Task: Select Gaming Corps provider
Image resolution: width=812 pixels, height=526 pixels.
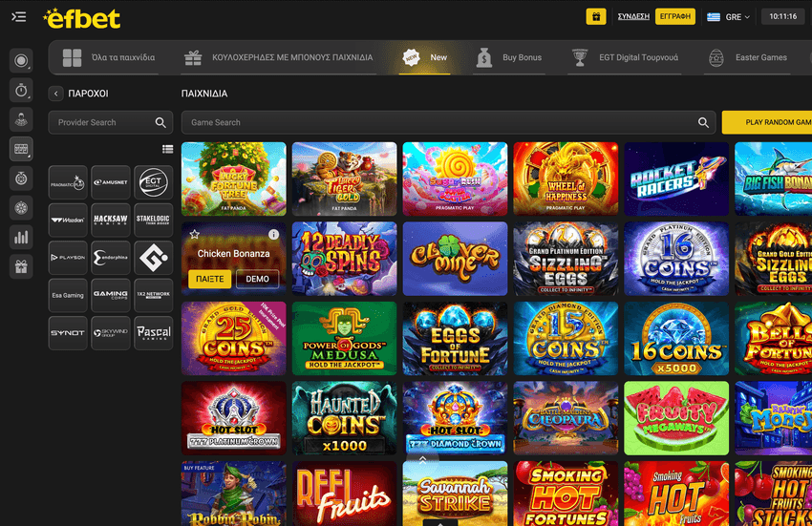Action: pos(111,295)
